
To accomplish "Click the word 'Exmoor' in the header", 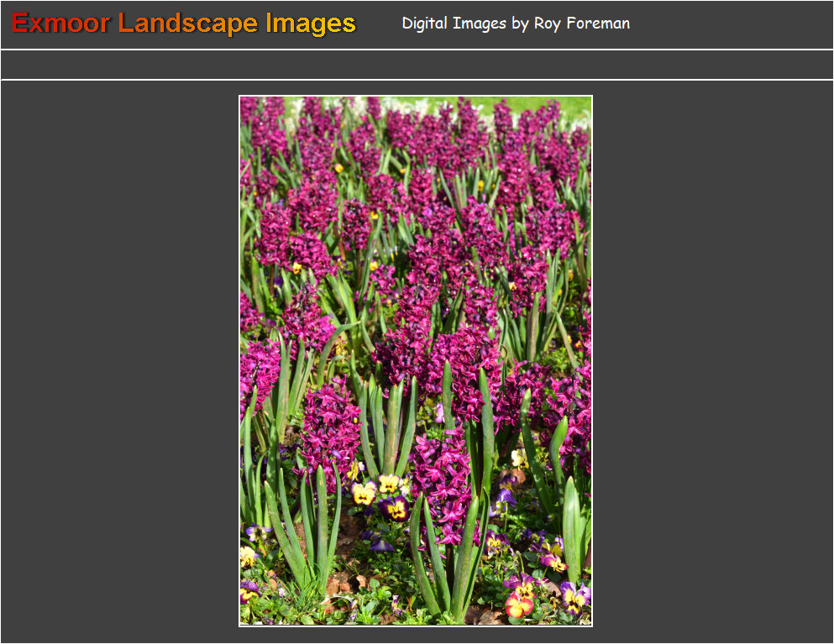I will coord(60,24).
